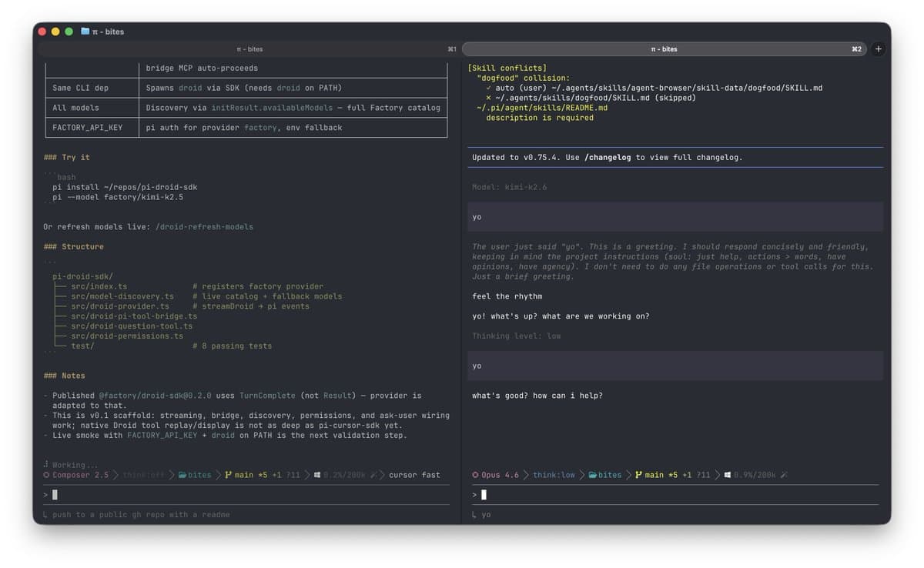This screenshot has width=924, height=568.
Task: Click the wand icon after 0.9%/200k
Action: point(784,475)
